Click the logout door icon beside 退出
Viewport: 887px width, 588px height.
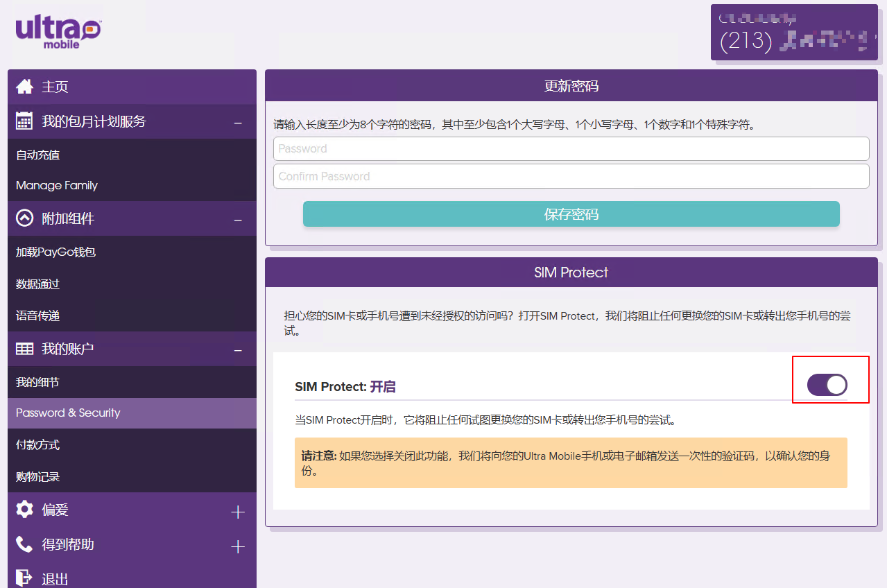pos(24,578)
